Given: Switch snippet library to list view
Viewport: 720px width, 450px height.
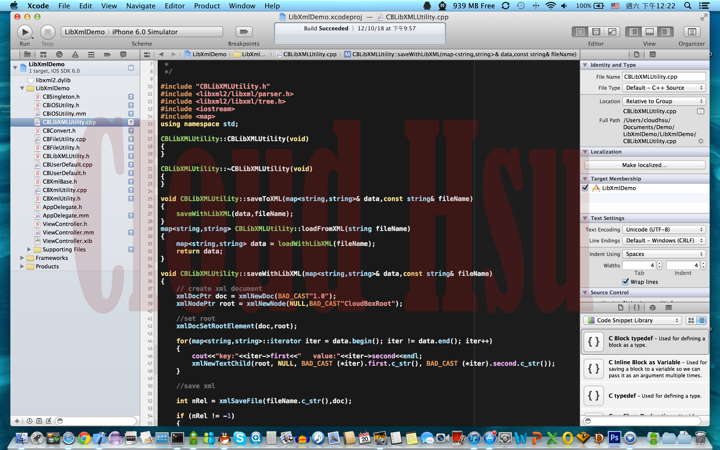Looking at the screenshot, I should (x=701, y=320).
